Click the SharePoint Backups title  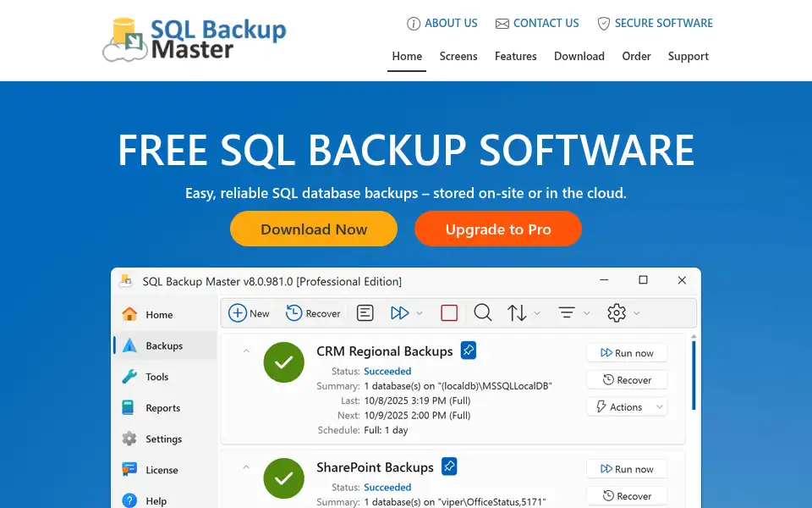pos(375,467)
